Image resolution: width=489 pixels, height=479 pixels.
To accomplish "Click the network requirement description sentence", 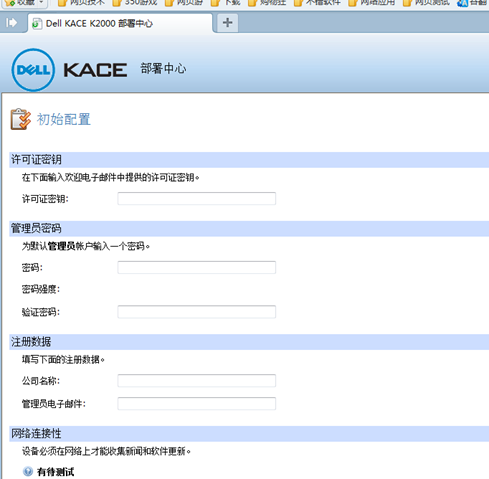I will pos(106,451).
